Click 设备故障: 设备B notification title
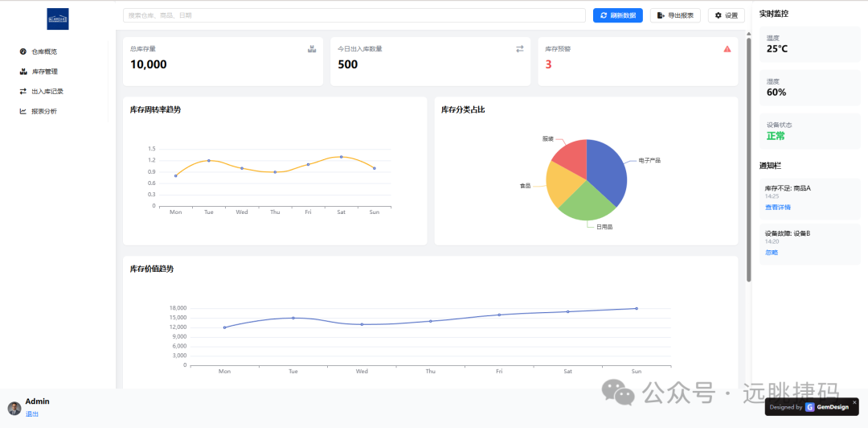The height and width of the screenshot is (428, 868). 788,233
